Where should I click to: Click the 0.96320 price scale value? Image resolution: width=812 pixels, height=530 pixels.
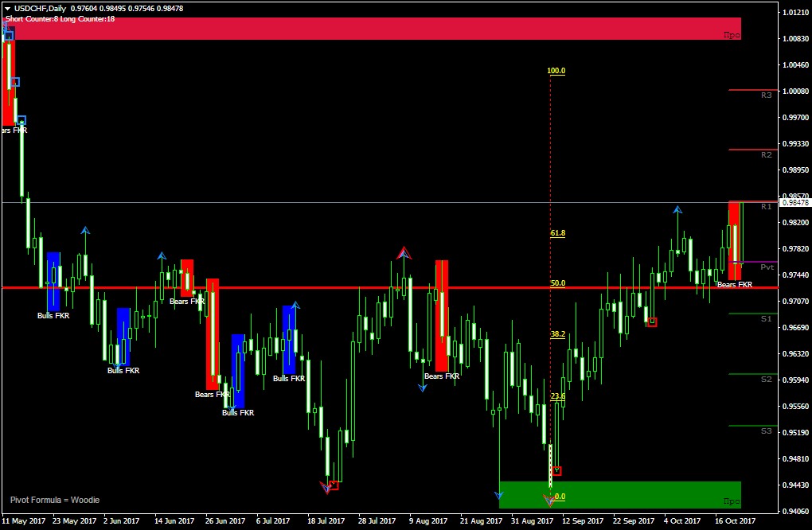[795, 353]
